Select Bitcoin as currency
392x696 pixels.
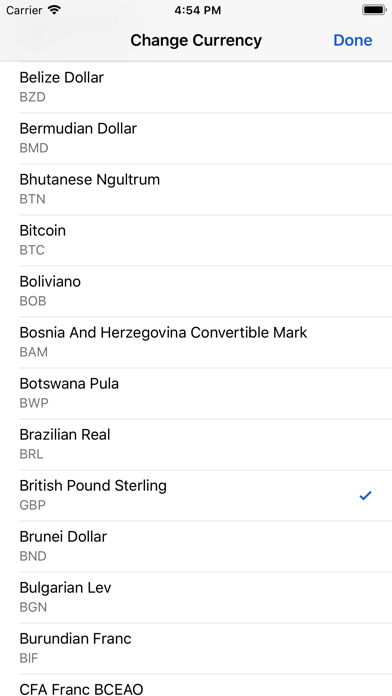pos(196,240)
